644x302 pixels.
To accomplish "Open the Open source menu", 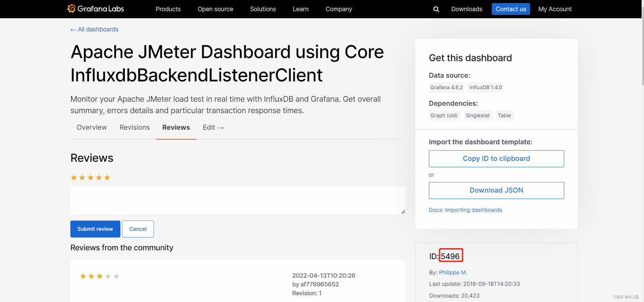I will pyautogui.click(x=215, y=9).
